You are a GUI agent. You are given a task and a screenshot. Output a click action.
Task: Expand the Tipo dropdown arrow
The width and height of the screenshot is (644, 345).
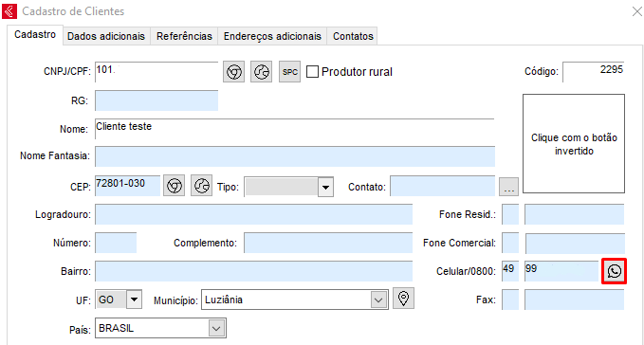point(325,187)
